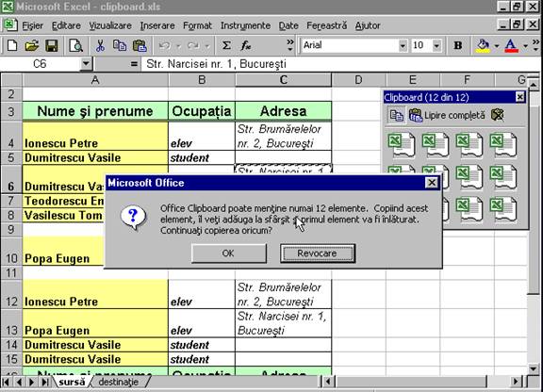Select the first clipboard item thumbnail

coord(402,145)
